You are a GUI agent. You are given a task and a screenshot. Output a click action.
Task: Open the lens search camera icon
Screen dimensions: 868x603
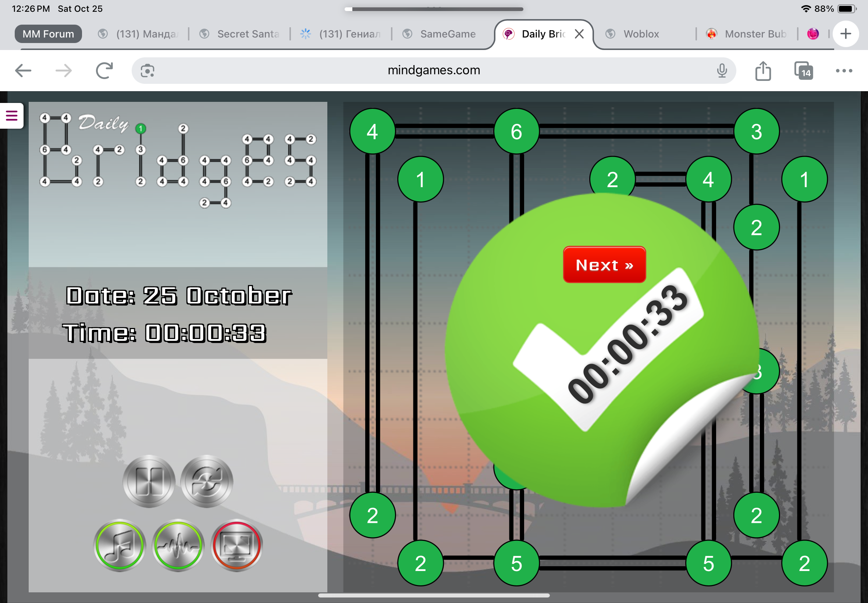pos(147,71)
